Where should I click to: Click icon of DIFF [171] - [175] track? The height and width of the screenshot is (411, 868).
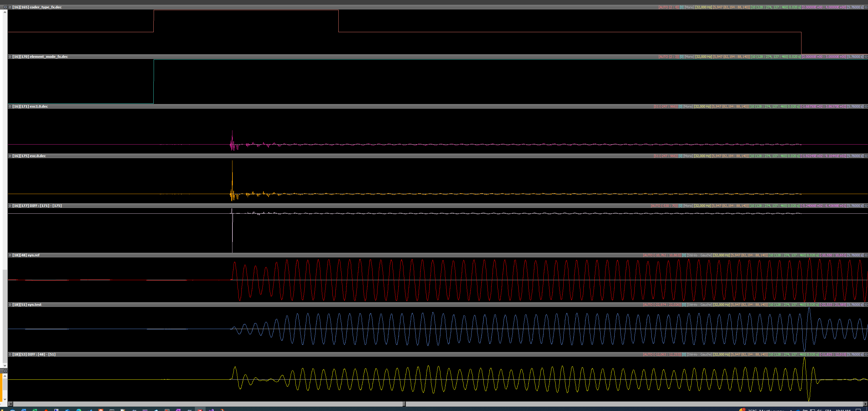coord(10,206)
